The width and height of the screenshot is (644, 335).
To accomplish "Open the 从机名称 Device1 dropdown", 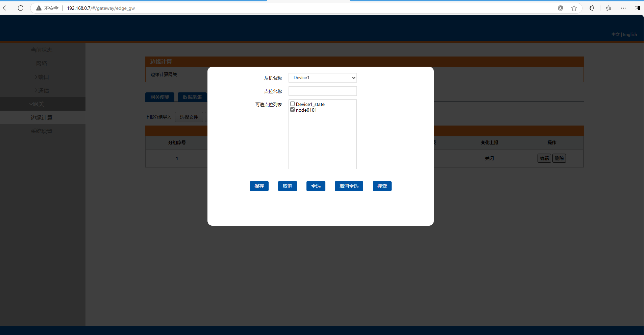I will click(323, 78).
